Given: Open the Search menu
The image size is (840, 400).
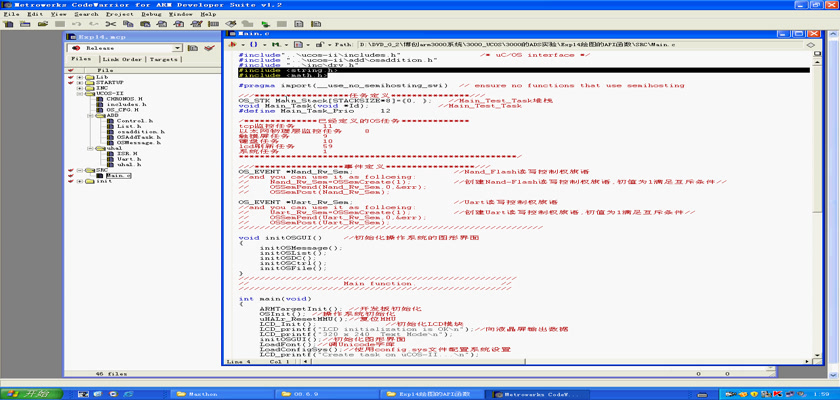Looking at the screenshot, I should 86,14.
